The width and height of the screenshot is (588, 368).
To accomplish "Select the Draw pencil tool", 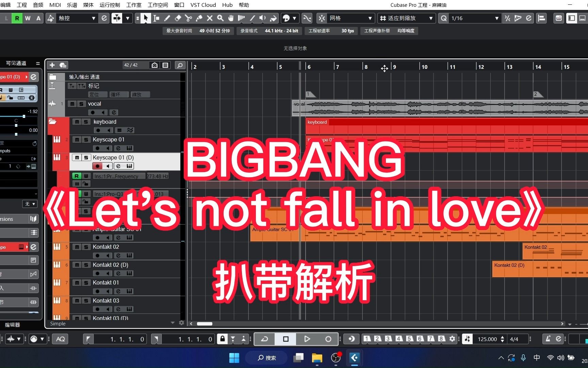I will click(x=167, y=18).
